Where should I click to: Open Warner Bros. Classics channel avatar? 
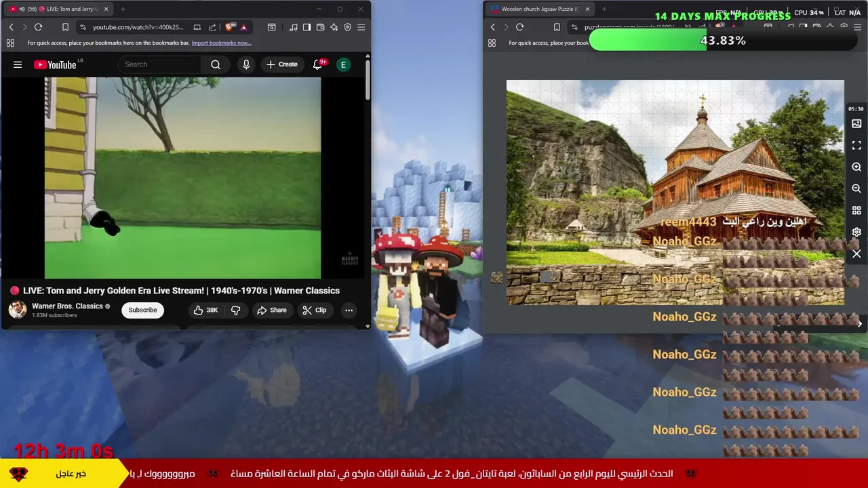click(18, 310)
